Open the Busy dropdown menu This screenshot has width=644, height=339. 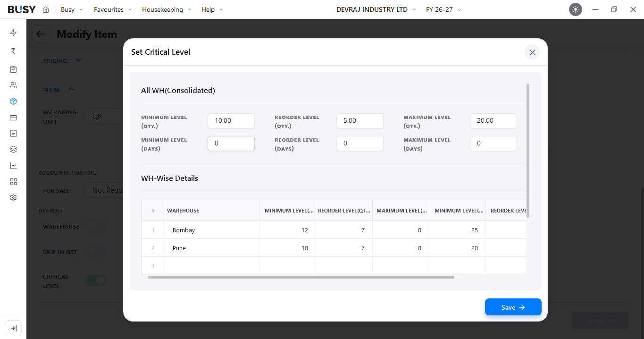(72, 9)
